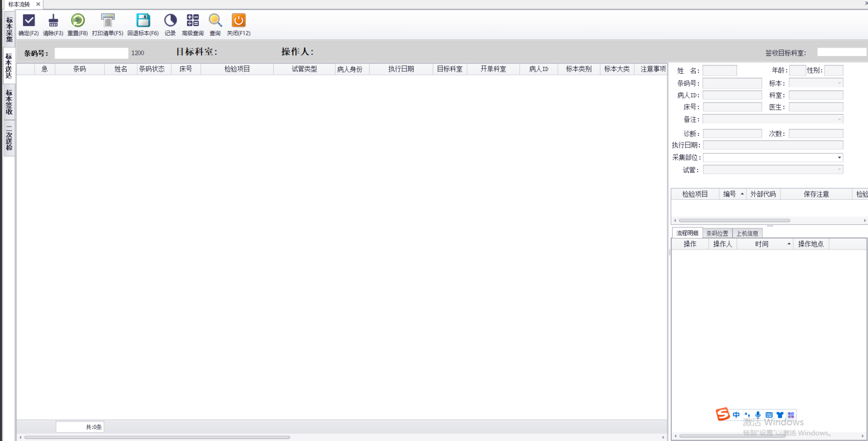Click the 编号 column sort arrow
868x441 pixels.
(742, 194)
